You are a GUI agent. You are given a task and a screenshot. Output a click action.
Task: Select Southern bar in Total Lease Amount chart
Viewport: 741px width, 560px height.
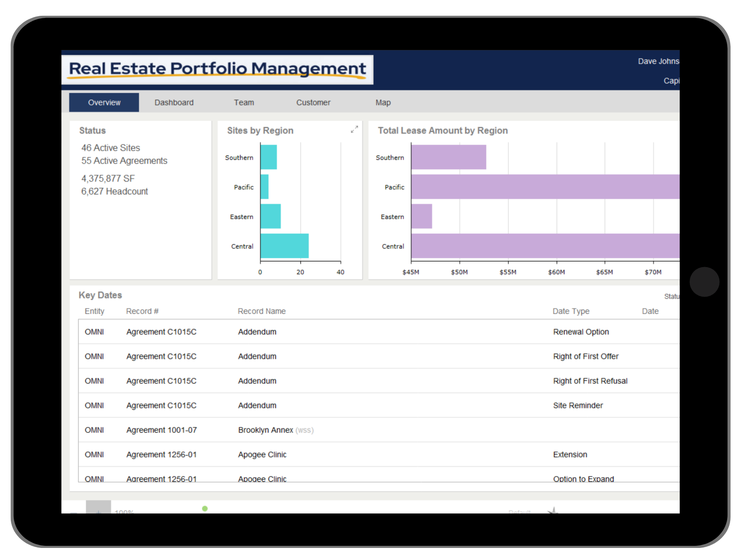click(448, 157)
